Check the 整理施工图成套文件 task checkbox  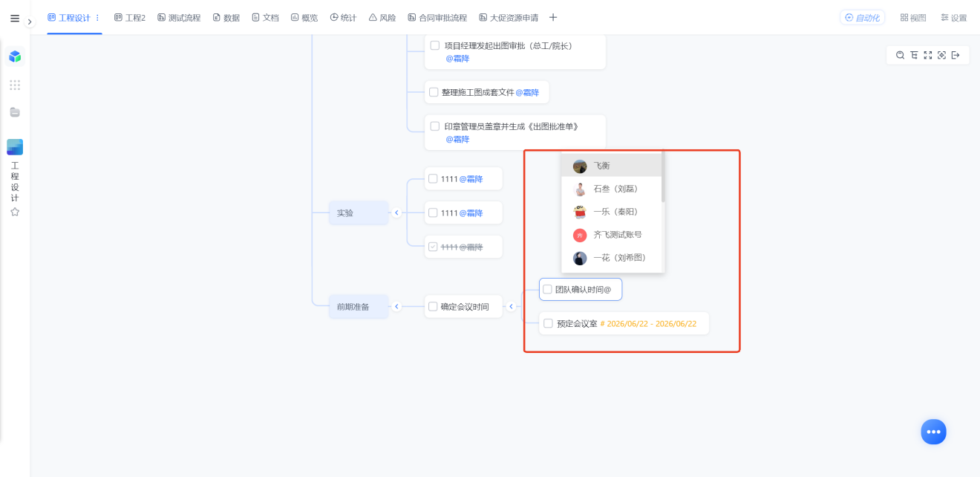pos(434,92)
